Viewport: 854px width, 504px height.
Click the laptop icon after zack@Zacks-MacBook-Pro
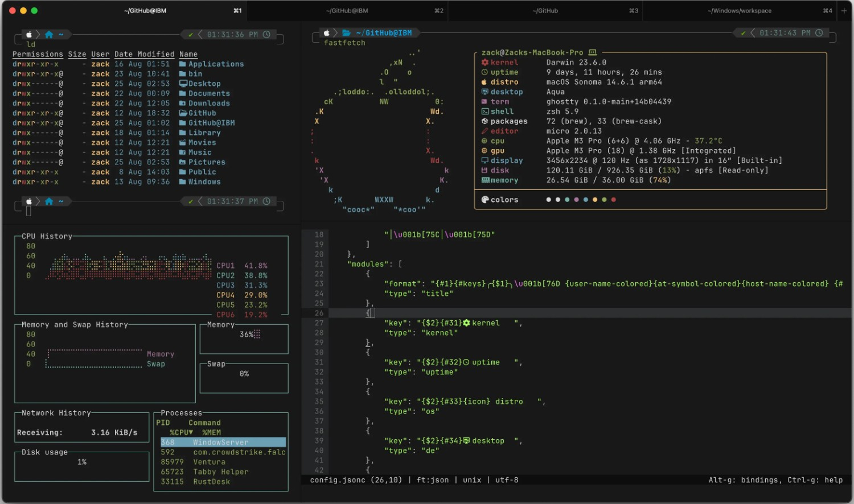pyautogui.click(x=592, y=52)
